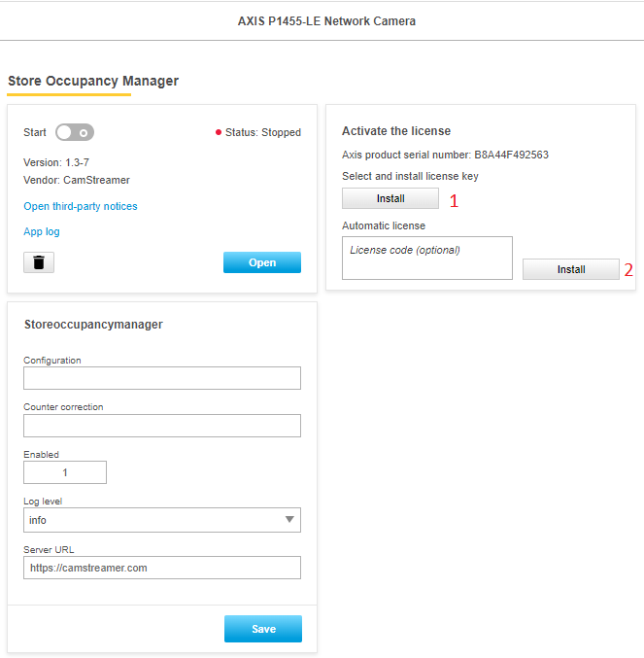
Task: Open third-party notices link
Action: [x=81, y=206]
